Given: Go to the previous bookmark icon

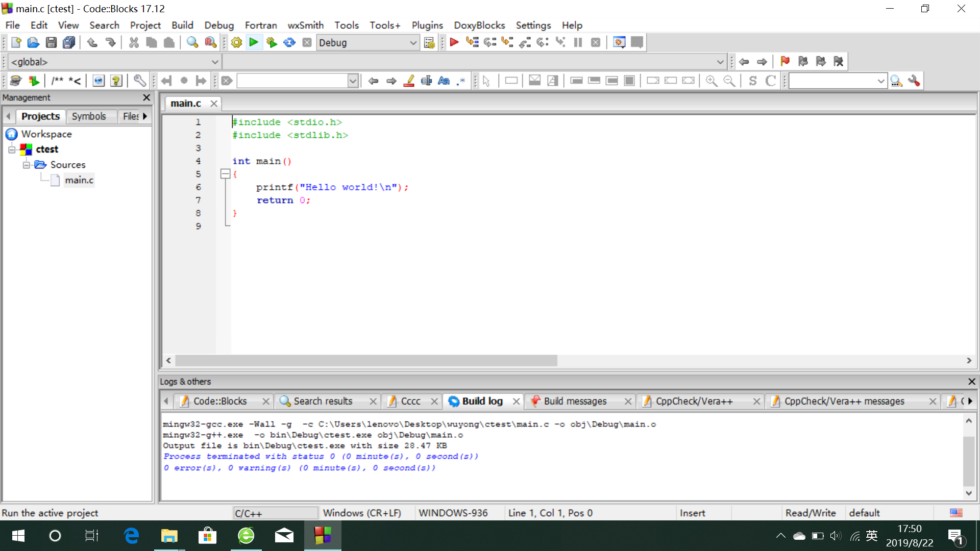Looking at the screenshot, I should [x=803, y=62].
